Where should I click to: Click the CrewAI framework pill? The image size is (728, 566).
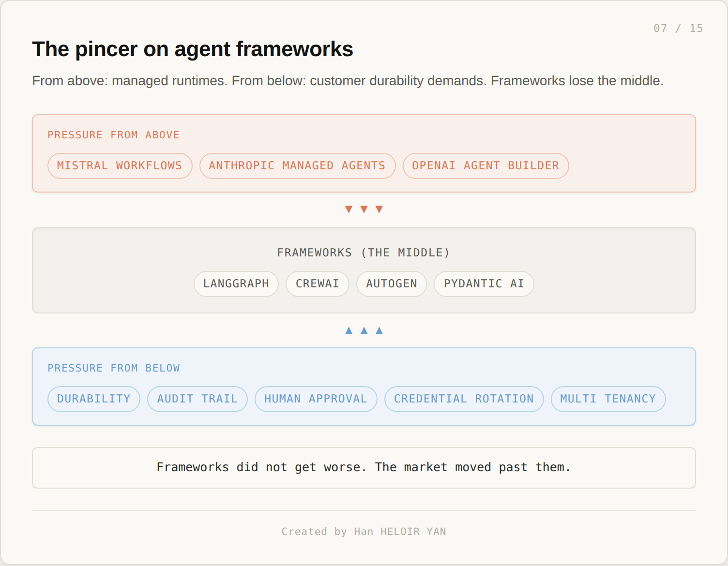click(x=318, y=284)
